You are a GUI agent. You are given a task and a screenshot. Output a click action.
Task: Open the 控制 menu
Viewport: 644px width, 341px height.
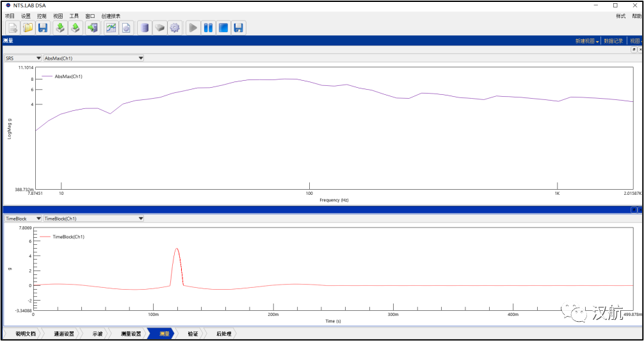click(42, 16)
